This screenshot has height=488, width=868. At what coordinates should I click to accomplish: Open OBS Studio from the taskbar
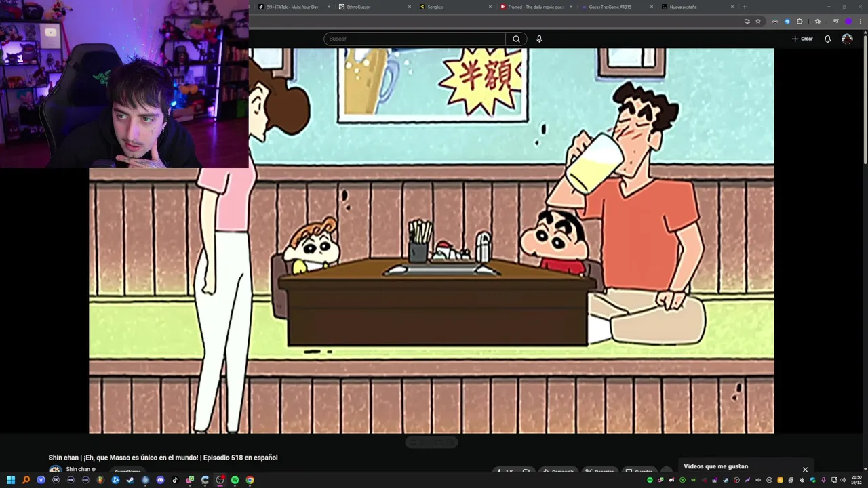click(x=219, y=480)
